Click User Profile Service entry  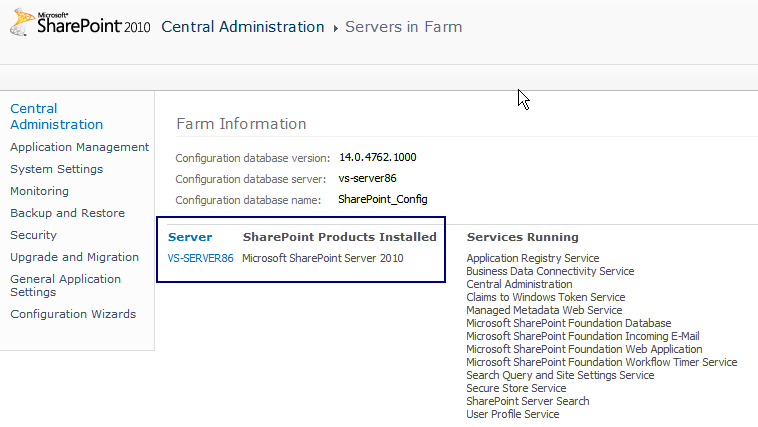[x=513, y=414]
